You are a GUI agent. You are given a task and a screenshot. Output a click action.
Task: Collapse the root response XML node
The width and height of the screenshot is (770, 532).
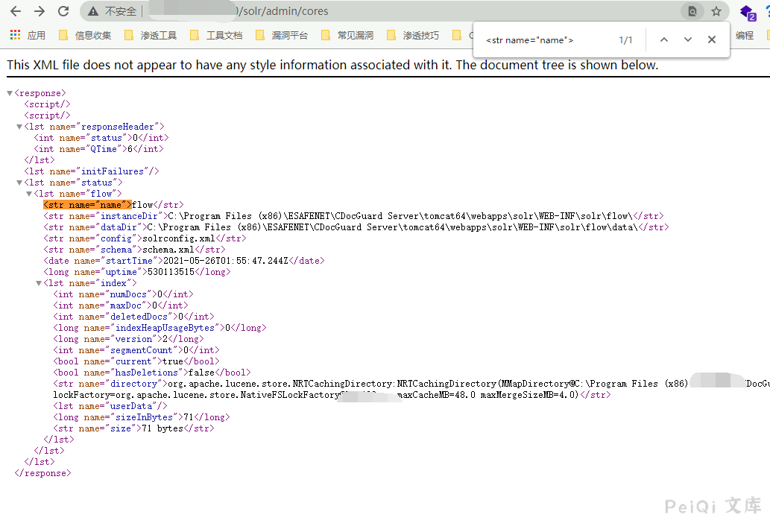10,93
